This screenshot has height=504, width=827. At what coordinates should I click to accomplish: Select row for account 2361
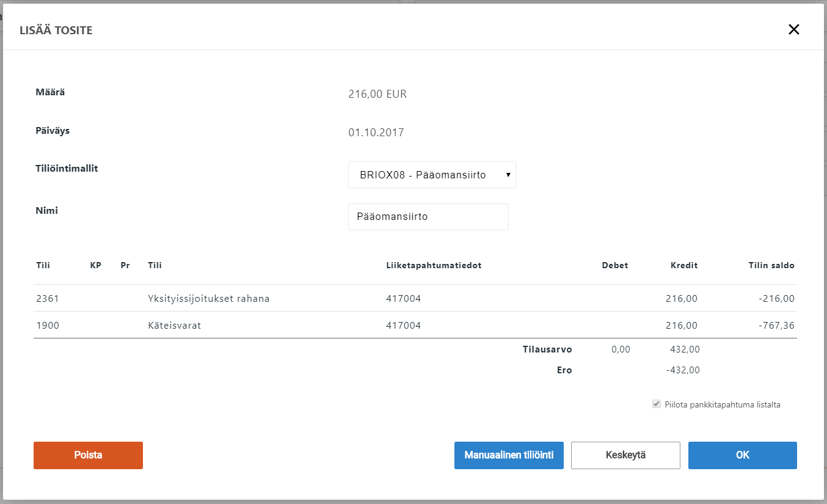coord(47,299)
